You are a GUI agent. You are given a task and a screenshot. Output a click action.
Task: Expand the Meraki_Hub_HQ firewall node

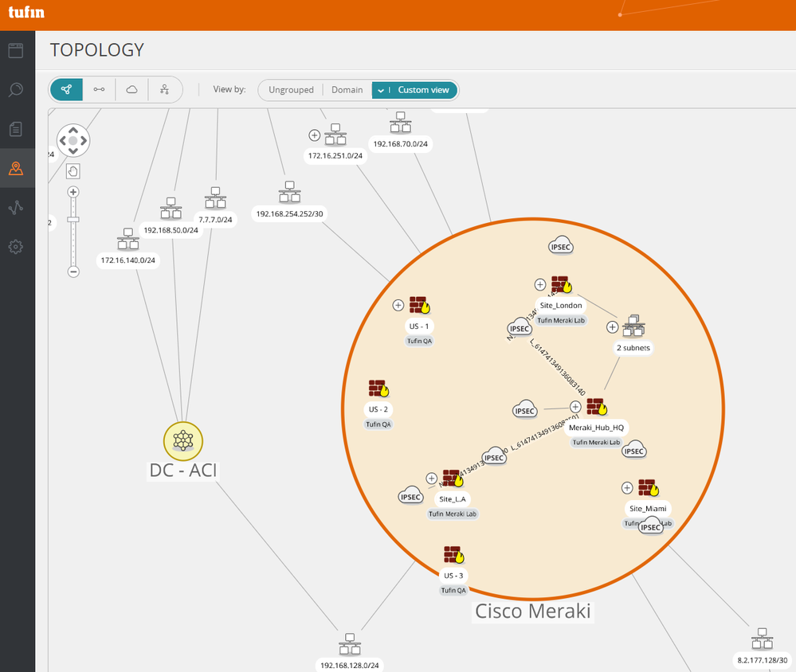coord(575,407)
